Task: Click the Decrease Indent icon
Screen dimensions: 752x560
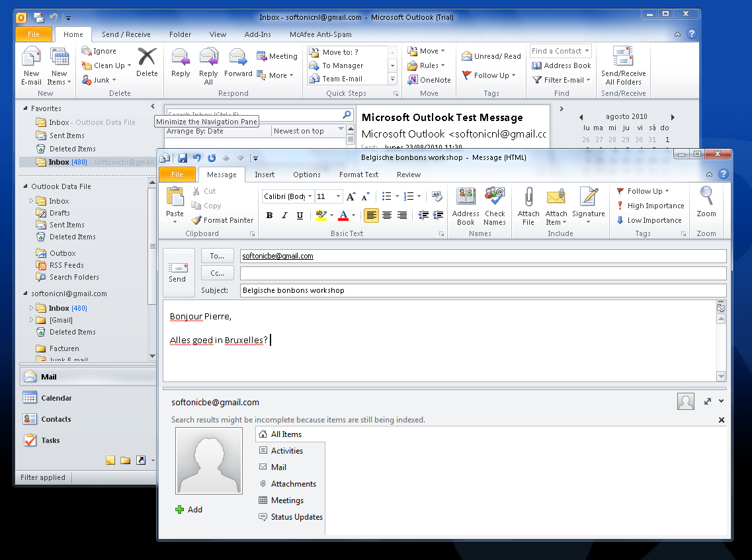Action: click(x=423, y=216)
